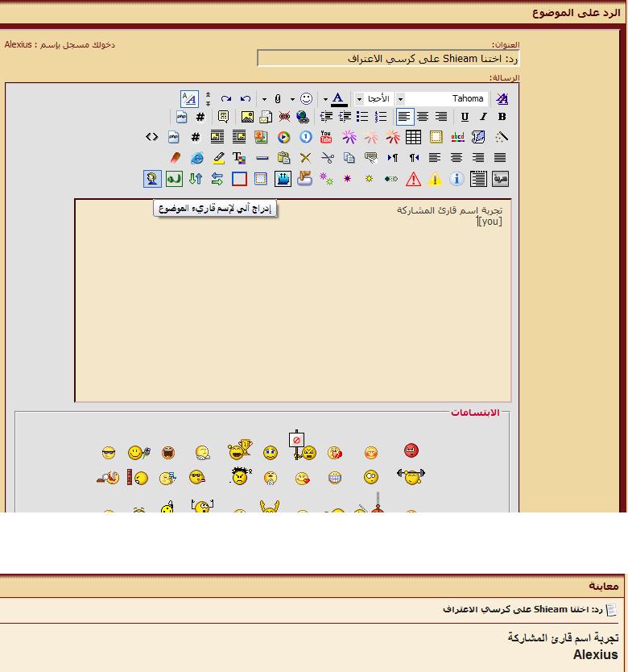Insert a table into the message
The image size is (628, 672).
click(x=413, y=137)
